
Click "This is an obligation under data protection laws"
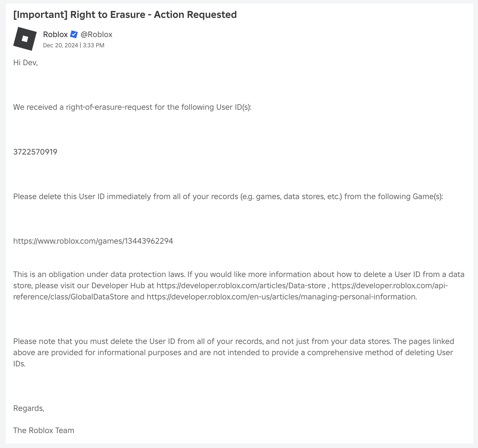pos(99,274)
